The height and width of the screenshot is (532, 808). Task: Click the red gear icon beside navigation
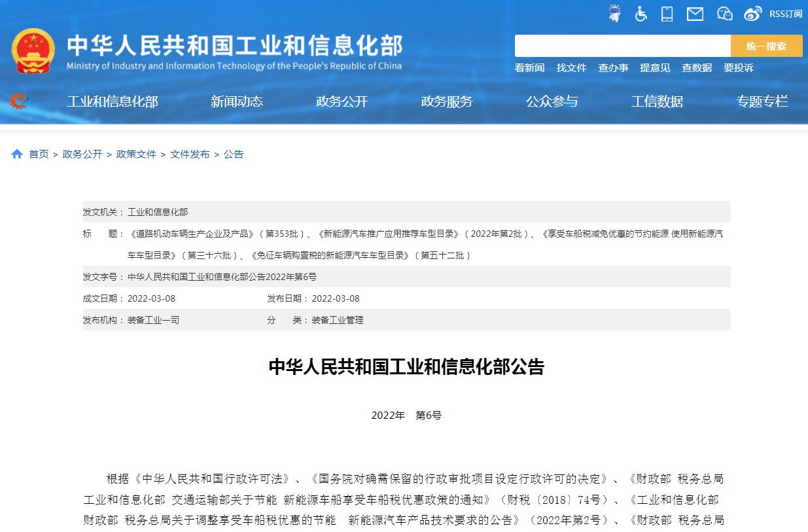20,101
